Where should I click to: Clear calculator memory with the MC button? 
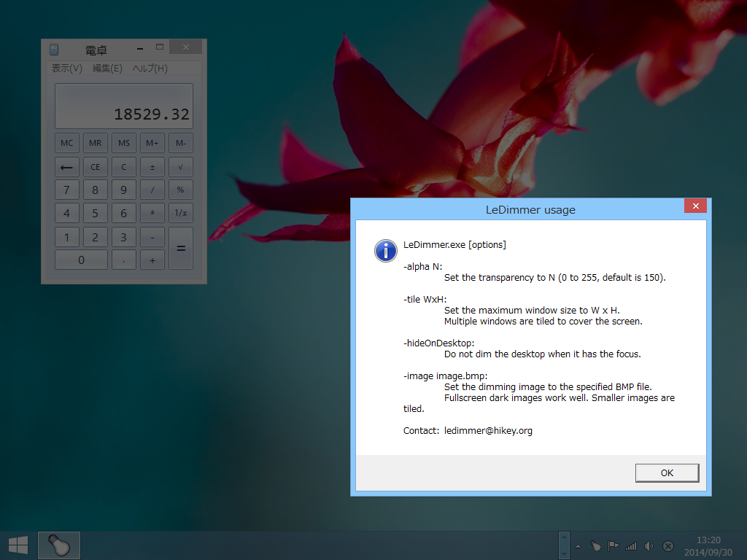[x=66, y=142]
